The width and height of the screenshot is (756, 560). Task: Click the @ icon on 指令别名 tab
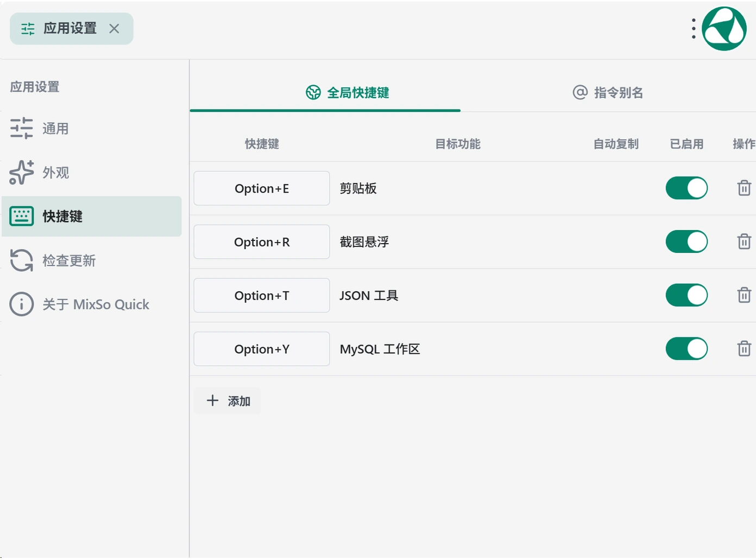(580, 92)
